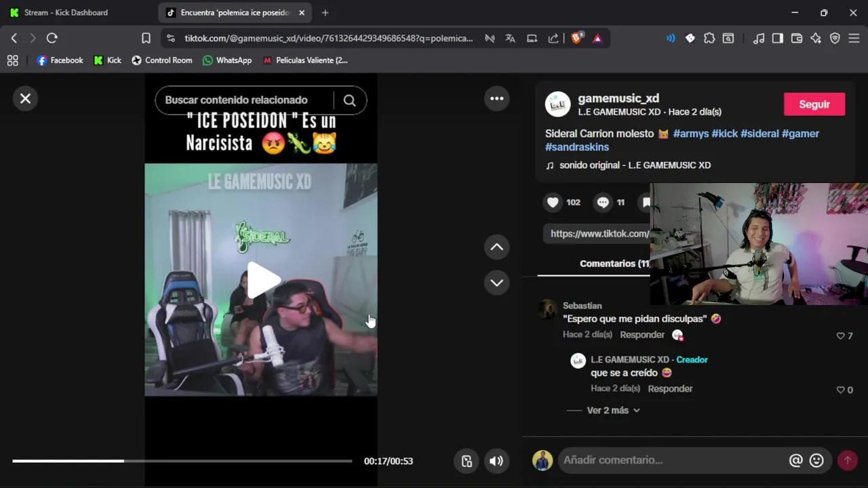Go to next video with down arrow
This screenshot has height=488, width=868.
[x=497, y=283]
